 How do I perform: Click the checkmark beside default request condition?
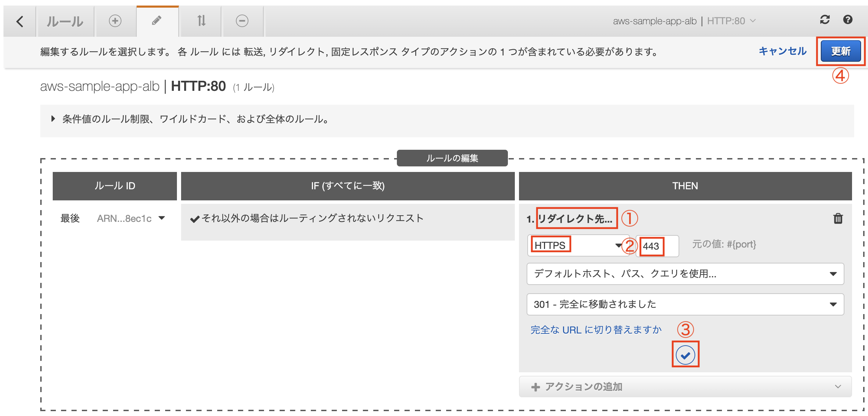click(x=195, y=219)
